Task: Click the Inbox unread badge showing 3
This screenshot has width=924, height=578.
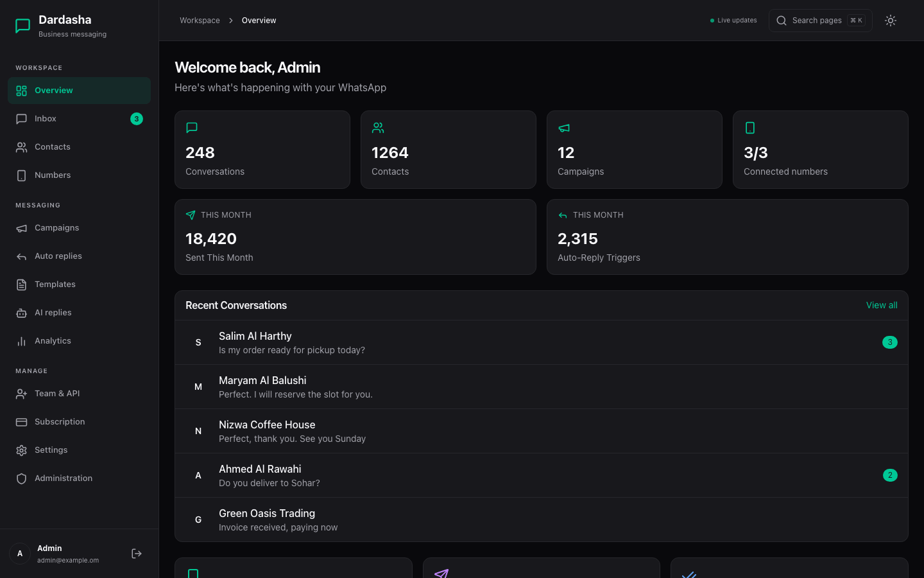Action: 137,119
